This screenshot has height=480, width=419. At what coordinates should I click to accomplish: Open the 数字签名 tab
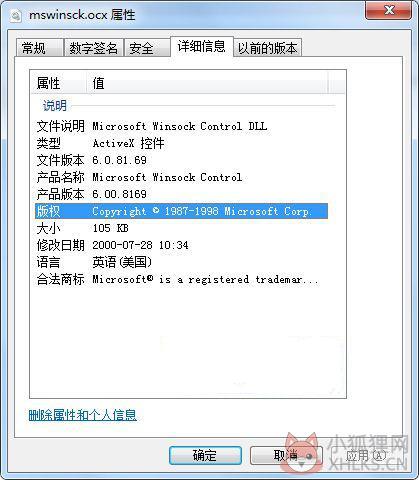(x=93, y=48)
